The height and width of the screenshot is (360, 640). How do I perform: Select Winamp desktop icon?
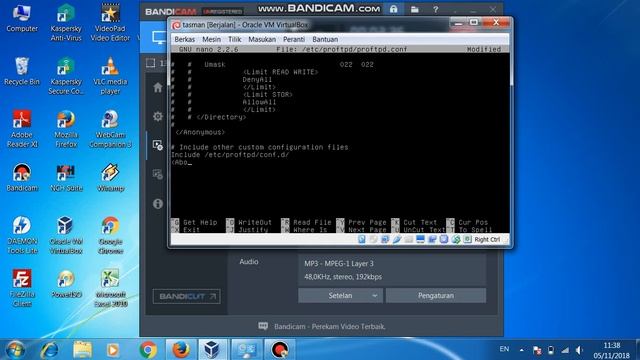click(x=110, y=178)
